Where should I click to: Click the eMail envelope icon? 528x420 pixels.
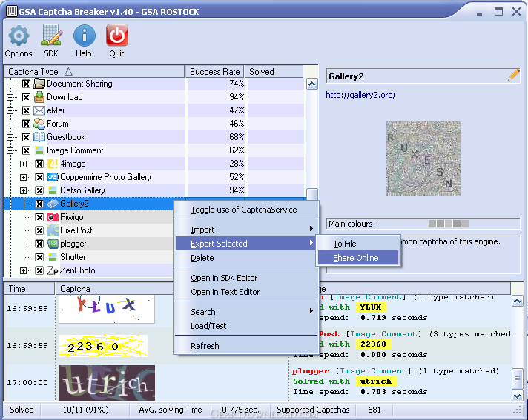point(39,110)
